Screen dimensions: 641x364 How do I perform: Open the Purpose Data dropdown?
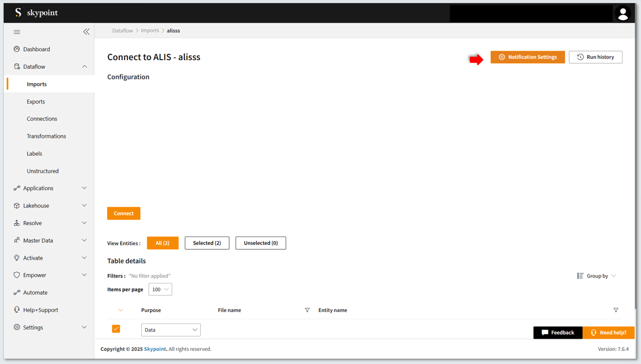171,330
